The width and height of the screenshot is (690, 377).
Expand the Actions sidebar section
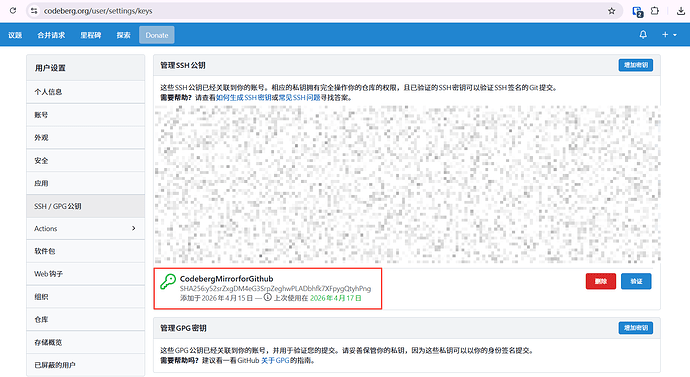[x=85, y=229]
